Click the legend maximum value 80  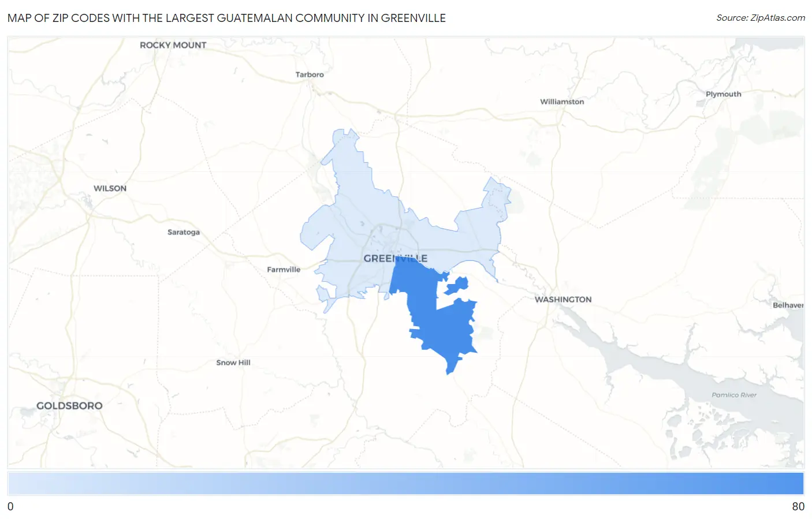tap(798, 506)
